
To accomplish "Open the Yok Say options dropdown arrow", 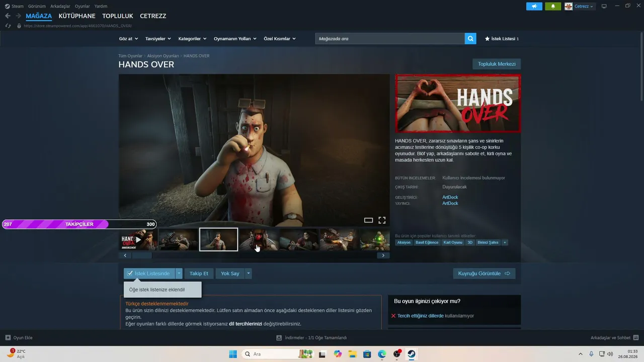I will [x=248, y=274].
